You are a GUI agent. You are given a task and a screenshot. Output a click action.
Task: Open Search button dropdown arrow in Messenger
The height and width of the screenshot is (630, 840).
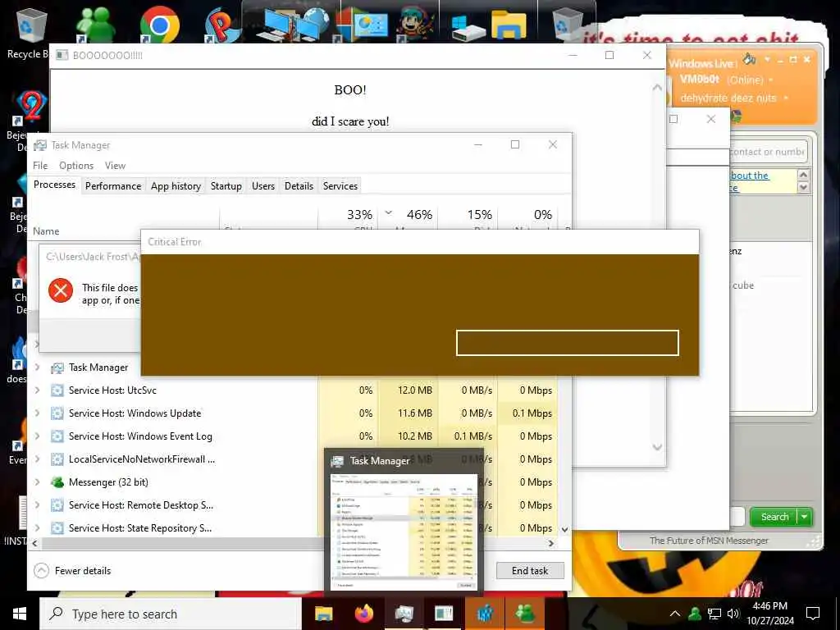point(805,517)
